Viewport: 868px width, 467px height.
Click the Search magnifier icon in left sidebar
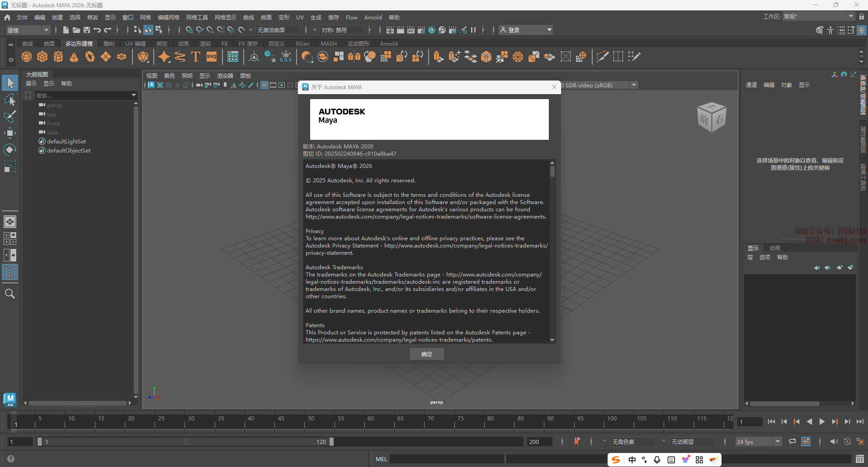point(10,294)
